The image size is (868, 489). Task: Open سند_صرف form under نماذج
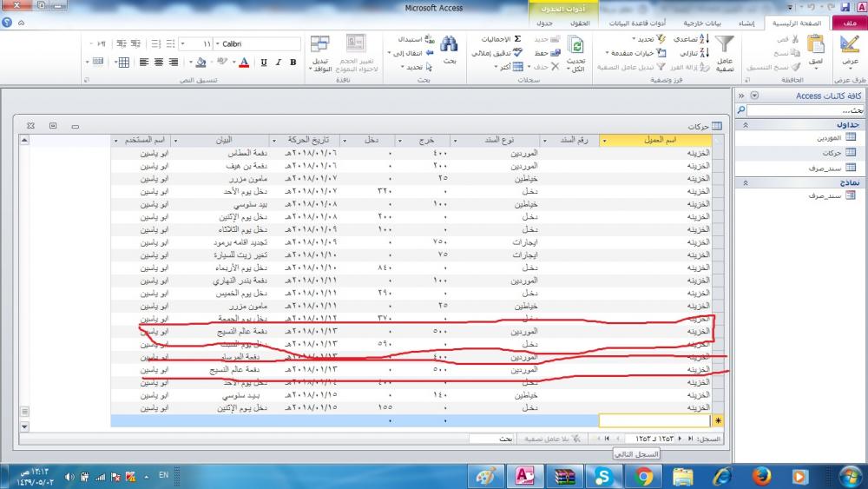[x=800, y=195]
